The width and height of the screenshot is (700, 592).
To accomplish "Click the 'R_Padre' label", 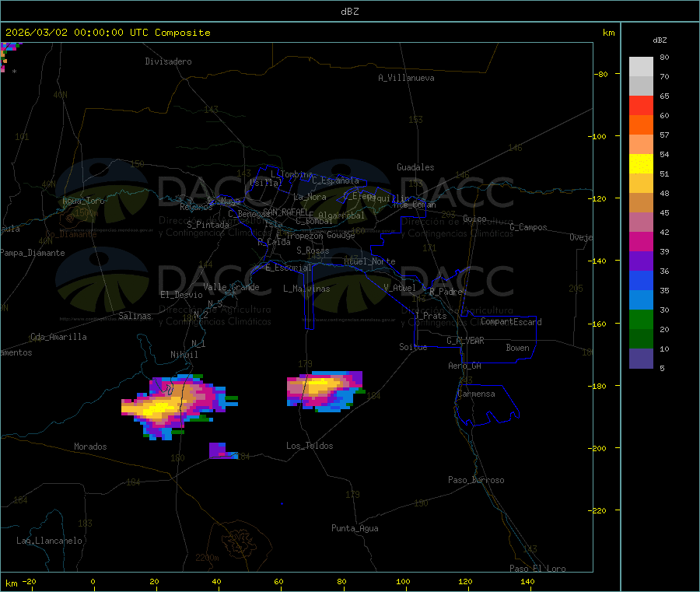I will point(446,292).
